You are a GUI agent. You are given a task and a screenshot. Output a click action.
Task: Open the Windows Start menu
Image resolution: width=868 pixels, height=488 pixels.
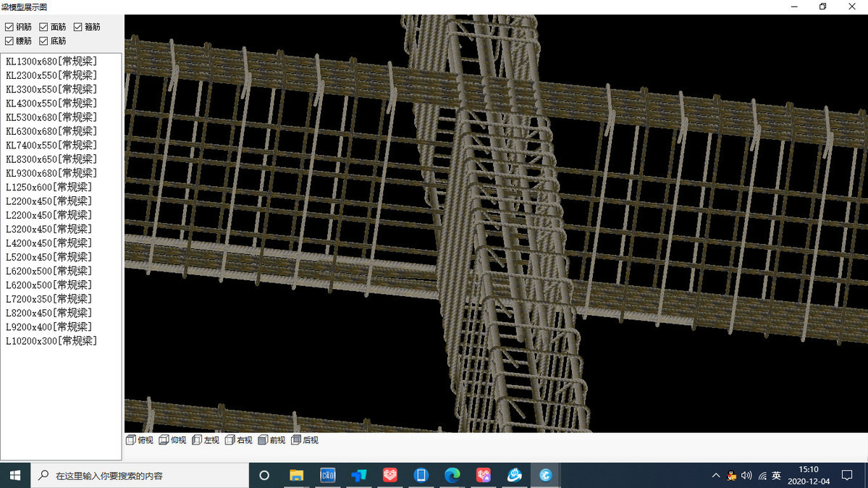coord(15,475)
